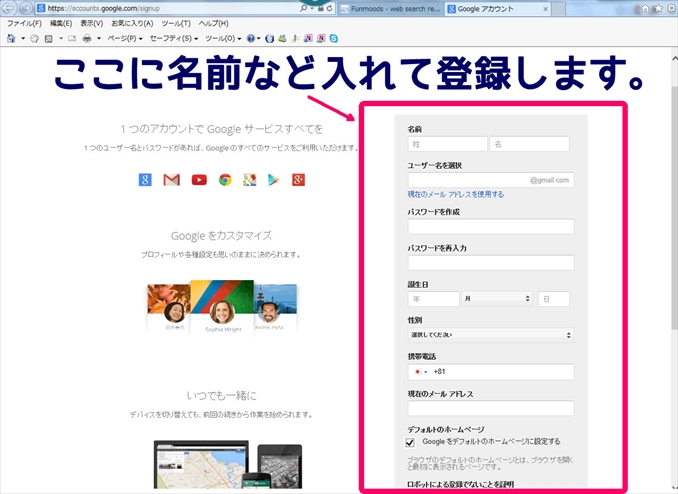Click the browser Forward arrow button
Screen dimensions: 678x494
[26, 8]
